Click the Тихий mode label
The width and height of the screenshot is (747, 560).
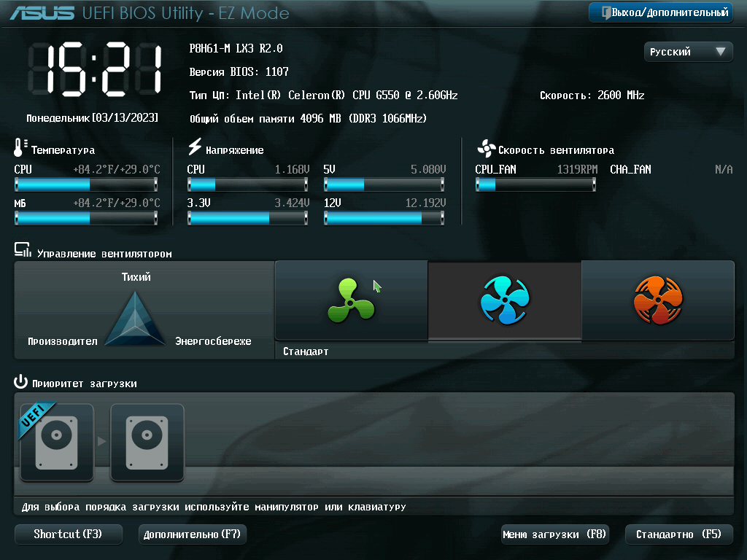(x=136, y=276)
